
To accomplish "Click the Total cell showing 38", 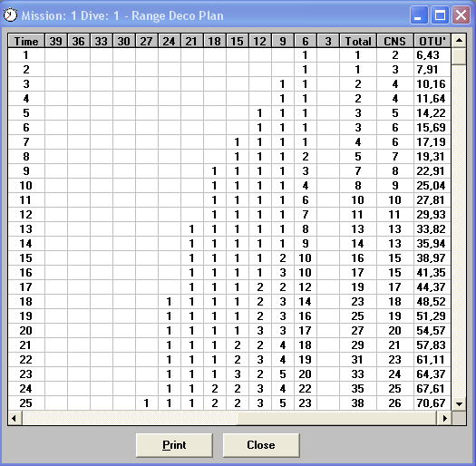I will (x=358, y=403).
